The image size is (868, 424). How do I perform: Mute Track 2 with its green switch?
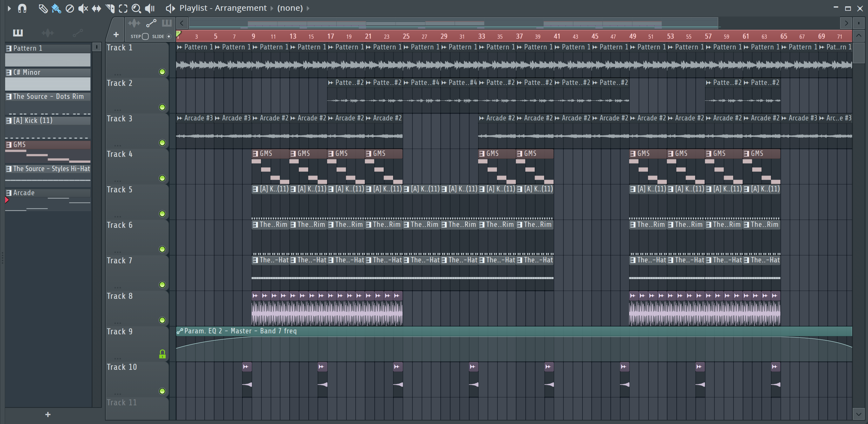162,107
